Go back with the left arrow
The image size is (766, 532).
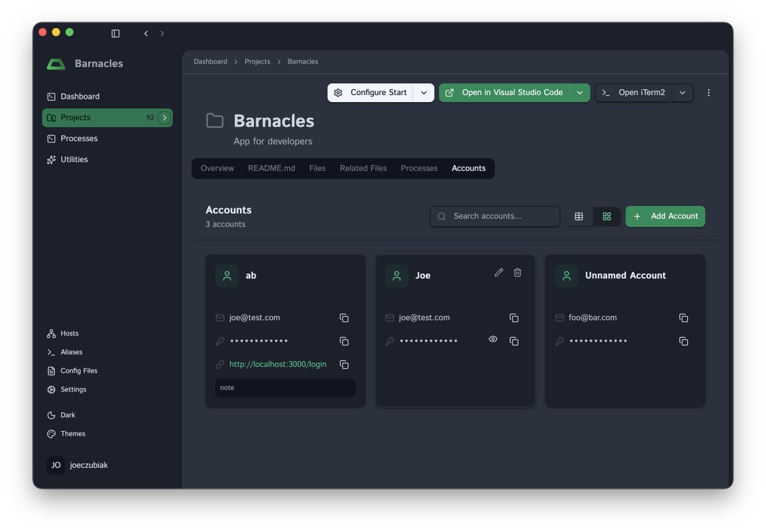(x=146, y=33)
